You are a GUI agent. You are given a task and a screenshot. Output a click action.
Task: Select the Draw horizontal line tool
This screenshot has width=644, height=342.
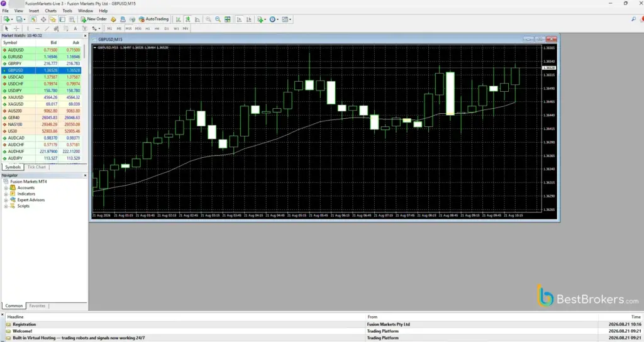[37, 28]
